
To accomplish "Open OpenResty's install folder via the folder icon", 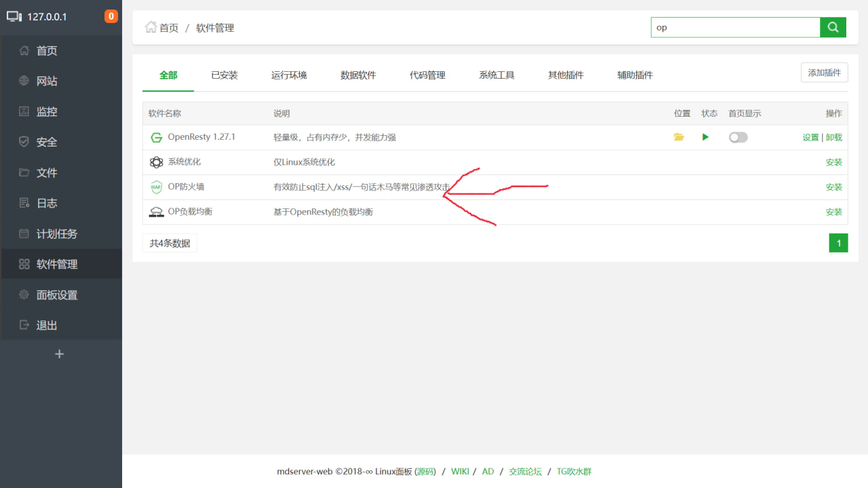I will coord(679,136).
